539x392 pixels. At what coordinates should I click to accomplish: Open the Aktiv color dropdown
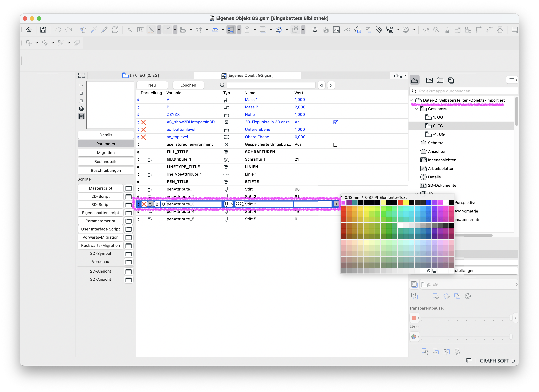(415, 337)
